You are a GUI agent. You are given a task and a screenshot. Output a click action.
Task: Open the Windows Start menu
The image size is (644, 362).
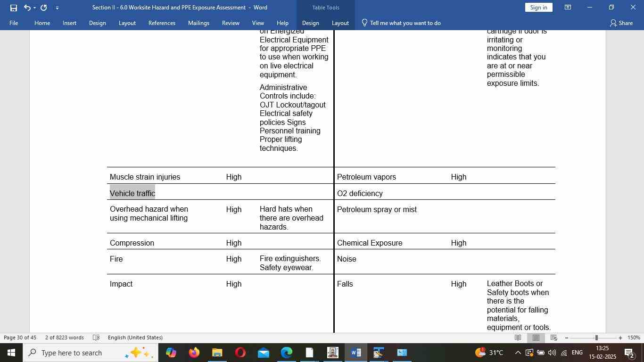click(x=11, y=353)
